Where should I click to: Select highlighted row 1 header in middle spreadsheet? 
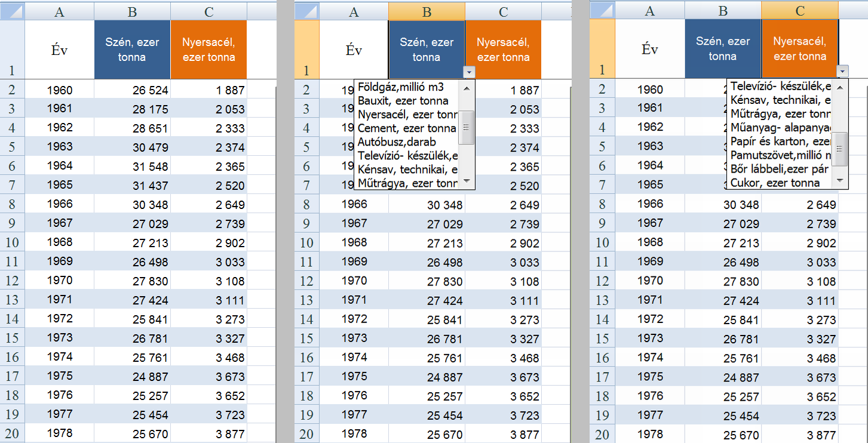click(x=307, y=50)
